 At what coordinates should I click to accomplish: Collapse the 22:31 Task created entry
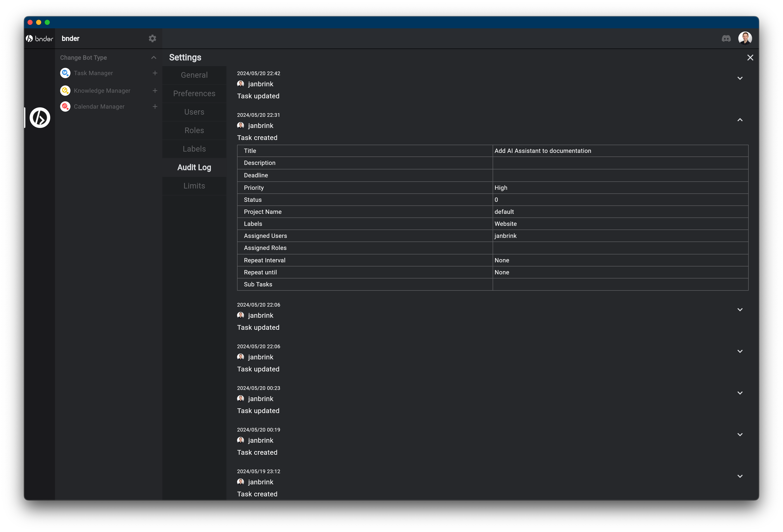(740, 120)
